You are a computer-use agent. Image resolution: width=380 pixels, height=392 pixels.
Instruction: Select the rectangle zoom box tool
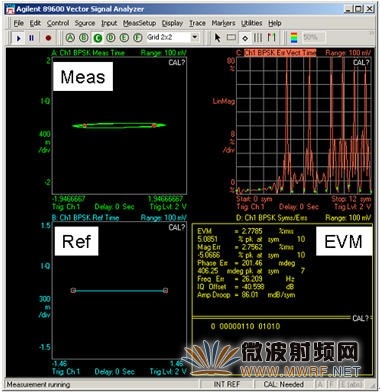click(231, 38)
